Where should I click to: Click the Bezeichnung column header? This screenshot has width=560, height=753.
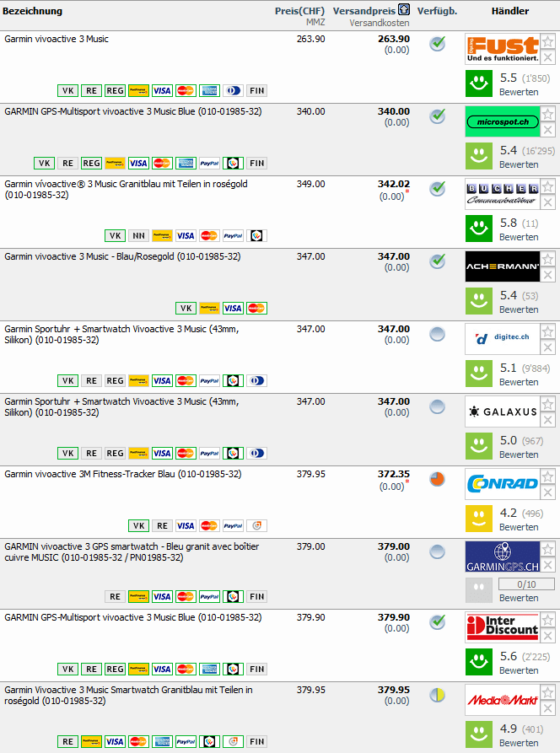pyautogui.click(x=32, y=11)
